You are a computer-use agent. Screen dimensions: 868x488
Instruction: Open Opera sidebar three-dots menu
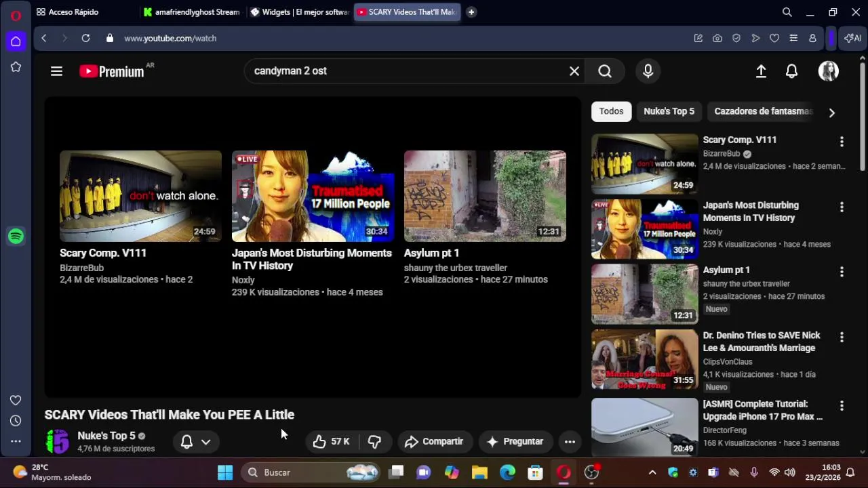[16, 441]
